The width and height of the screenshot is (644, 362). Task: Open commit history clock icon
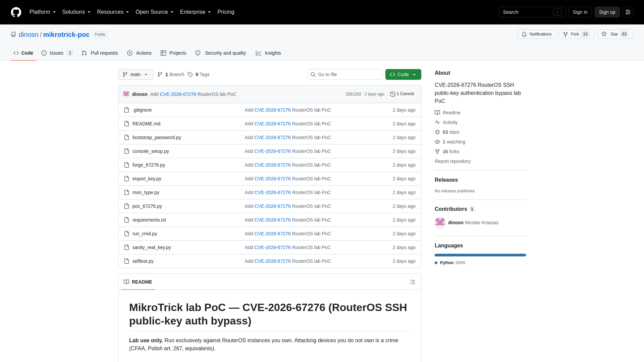click(393, 94)
